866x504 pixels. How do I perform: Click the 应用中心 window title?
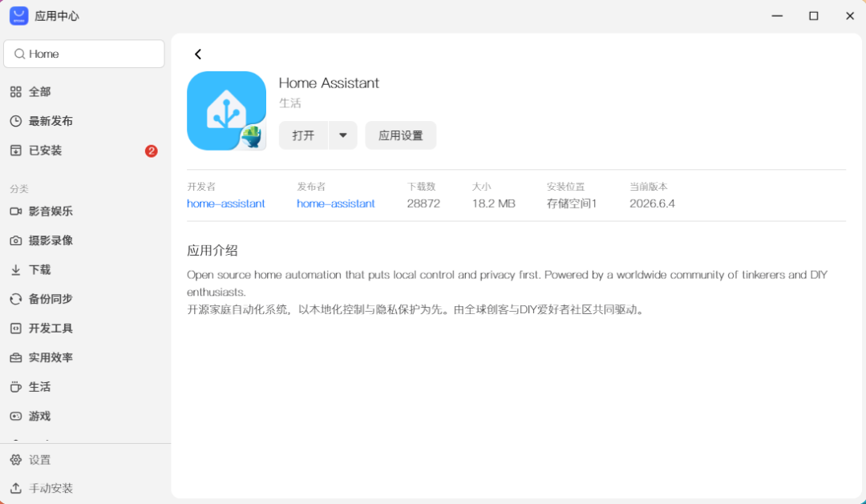pos(57,16)
